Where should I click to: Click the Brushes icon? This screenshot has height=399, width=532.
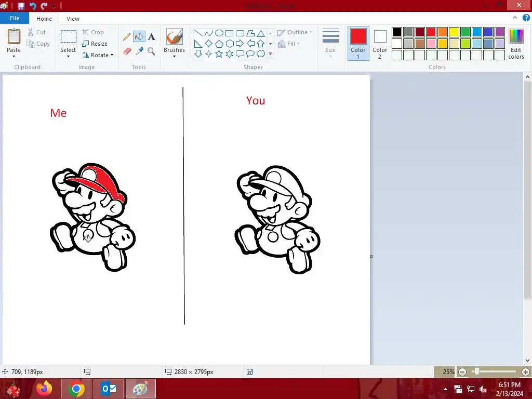pos(175,36)
